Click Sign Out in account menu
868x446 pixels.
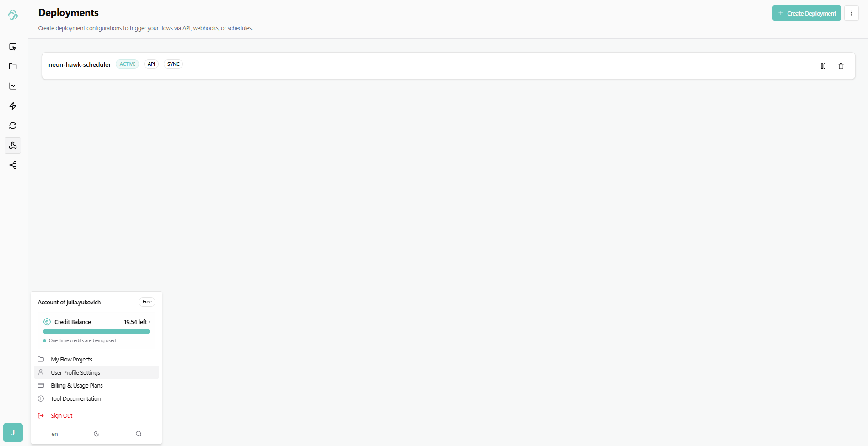click(x=61, y=415)
